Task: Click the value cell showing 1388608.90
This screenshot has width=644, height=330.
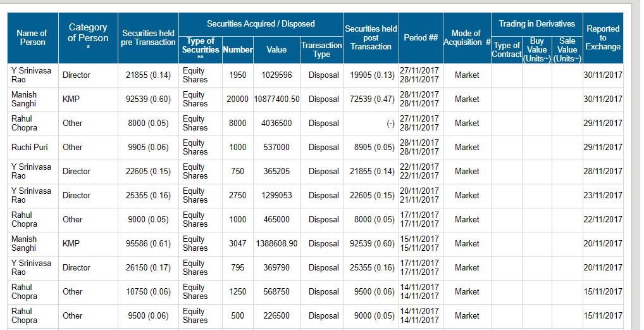Action: [276, 244]
